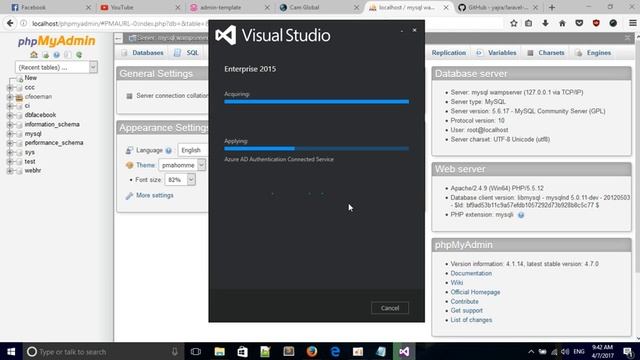Click the Firefox home icon in toolbar

(x=562, y=23)
